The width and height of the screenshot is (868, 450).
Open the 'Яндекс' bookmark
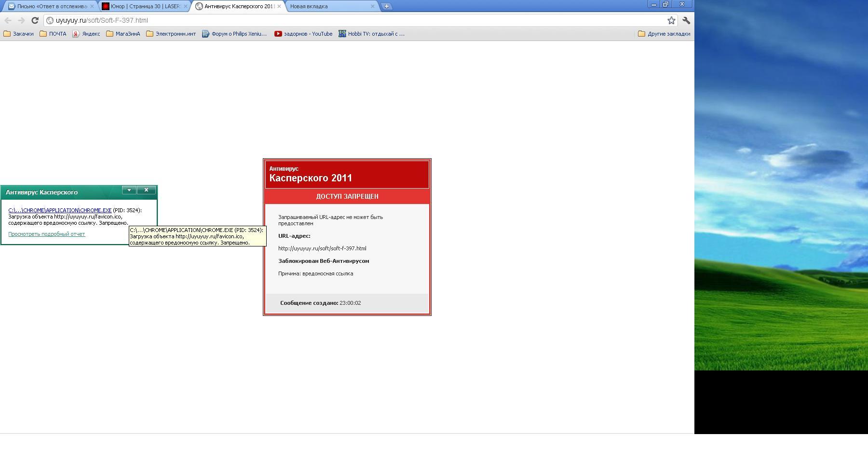(x=86, y=34)
